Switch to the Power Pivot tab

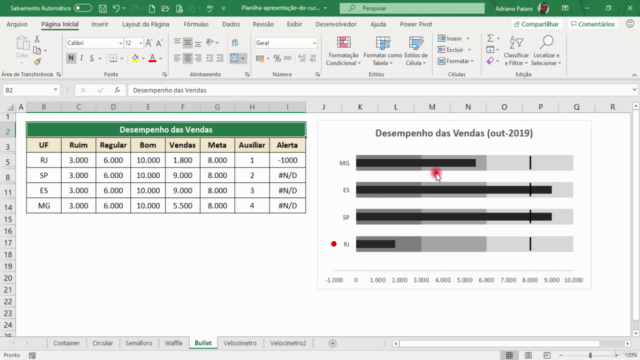[x=416, y=24]
